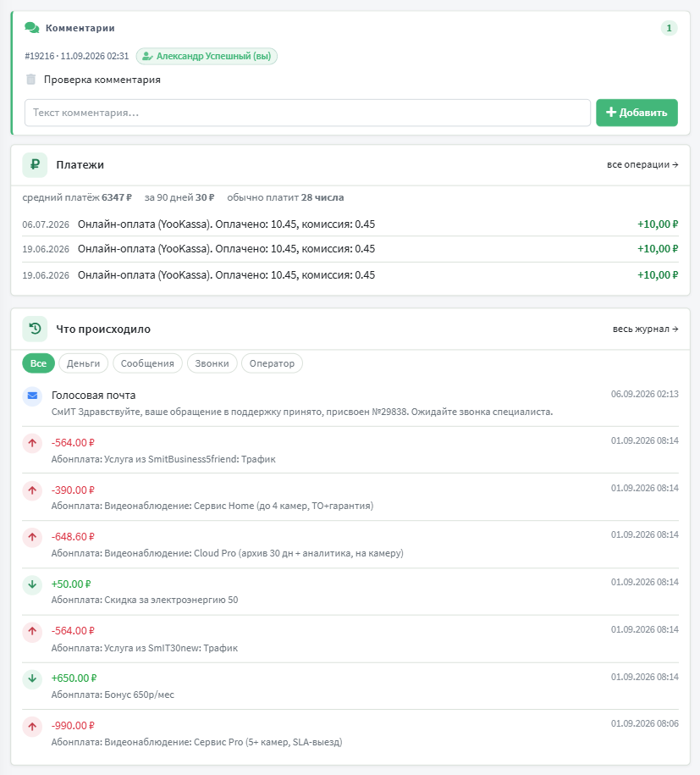
Task: Click the comment count badge showing 1
Action: click(x=669, y=28)
